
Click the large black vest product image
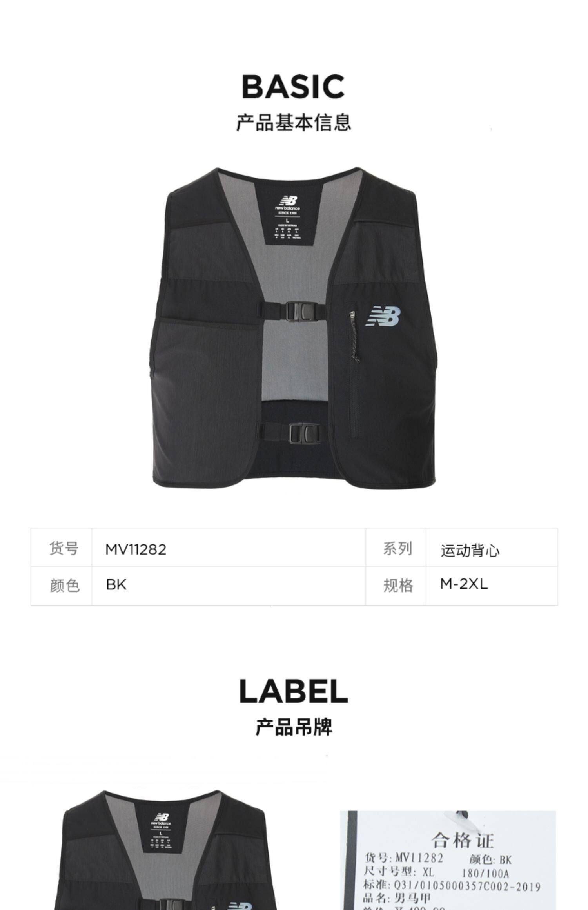coord(293,328)
